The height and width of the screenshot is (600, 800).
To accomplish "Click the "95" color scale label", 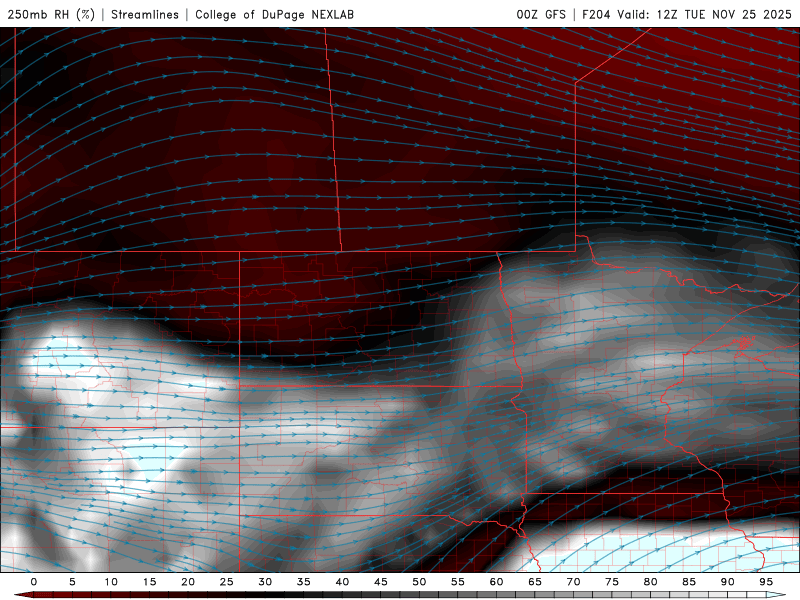I will (766, 582).
